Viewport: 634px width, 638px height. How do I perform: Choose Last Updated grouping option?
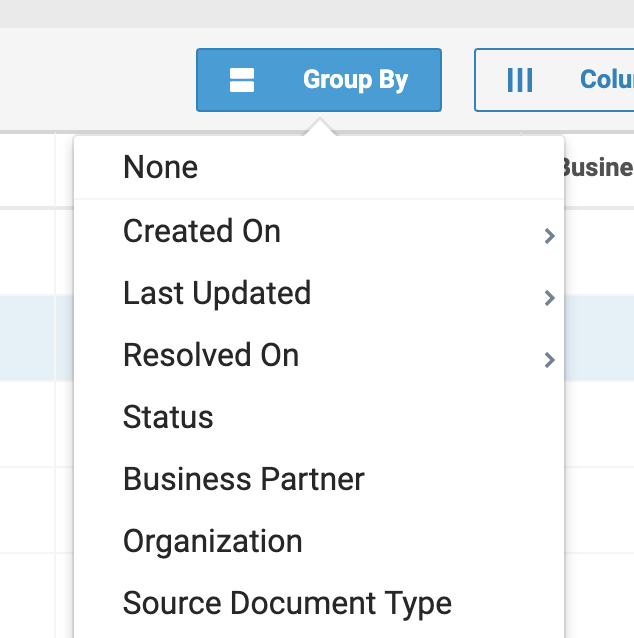319,293
